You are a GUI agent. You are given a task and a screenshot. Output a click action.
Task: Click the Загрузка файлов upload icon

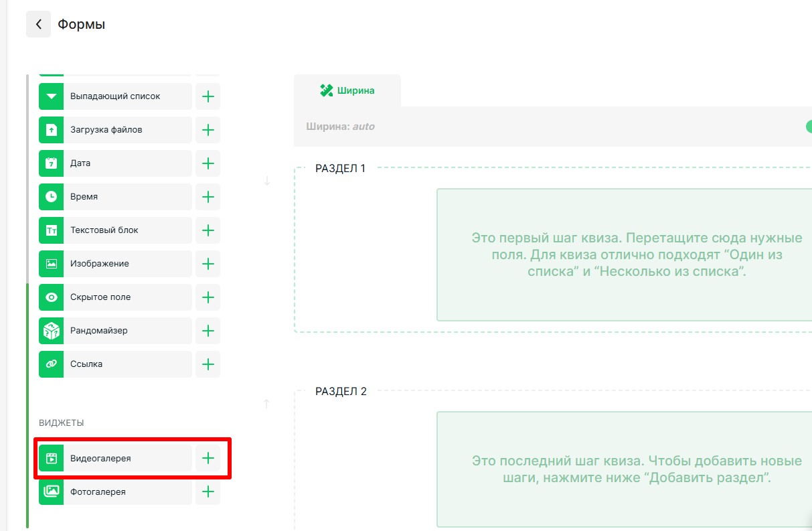click(x=51, y=130)
